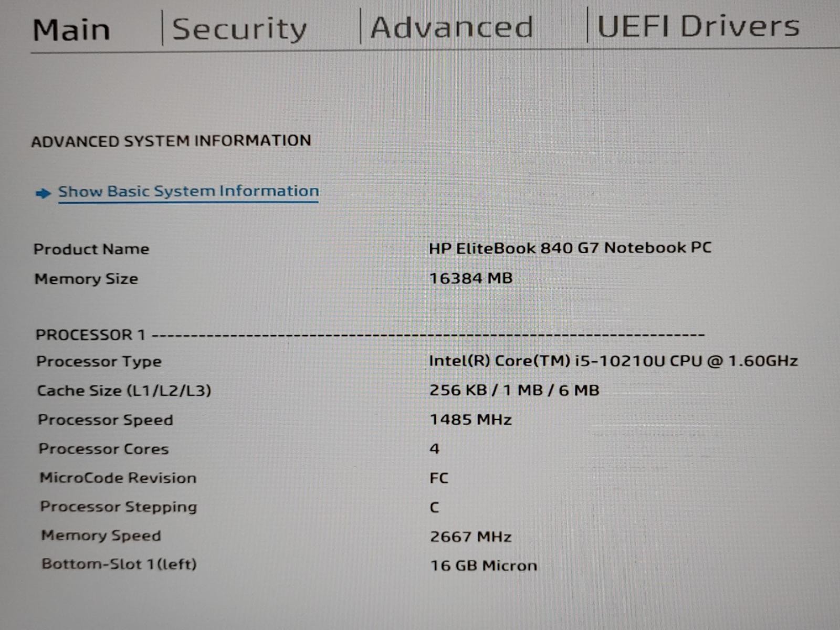Image resolution: width=840 pixels, height=630 pixels.
Task: Click the FC microcode value
Action: click(x=439, y=478)
